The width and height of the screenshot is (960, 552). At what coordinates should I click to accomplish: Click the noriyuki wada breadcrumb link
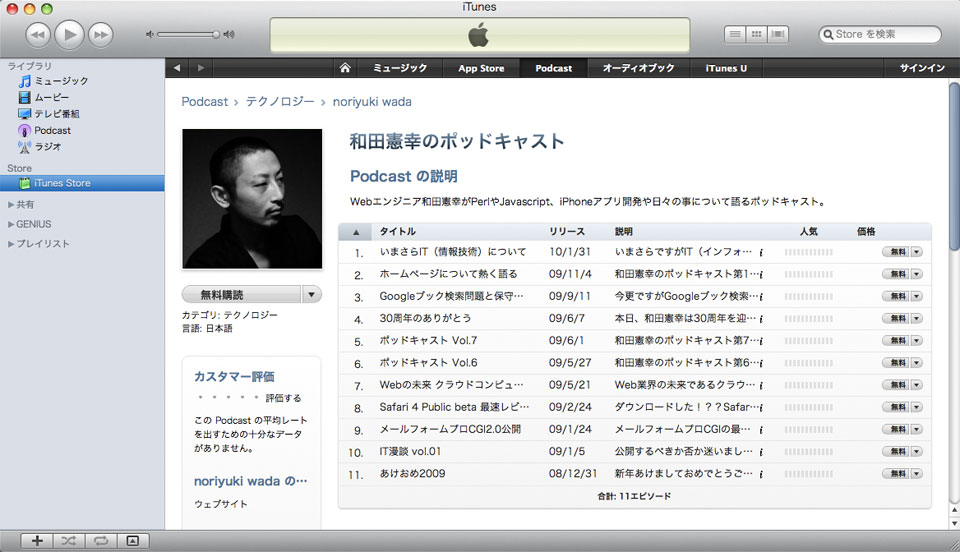tap(372, 102)
